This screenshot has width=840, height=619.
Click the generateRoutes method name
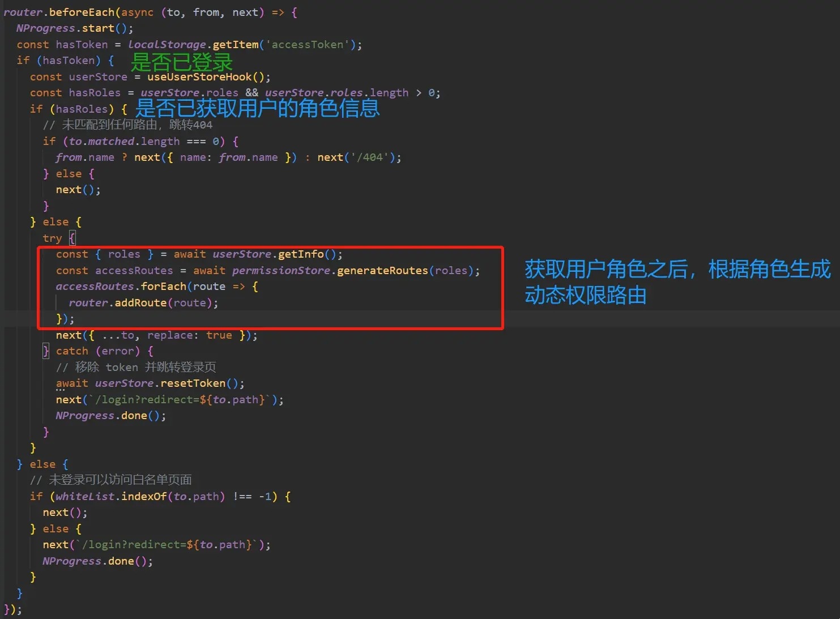382,271
